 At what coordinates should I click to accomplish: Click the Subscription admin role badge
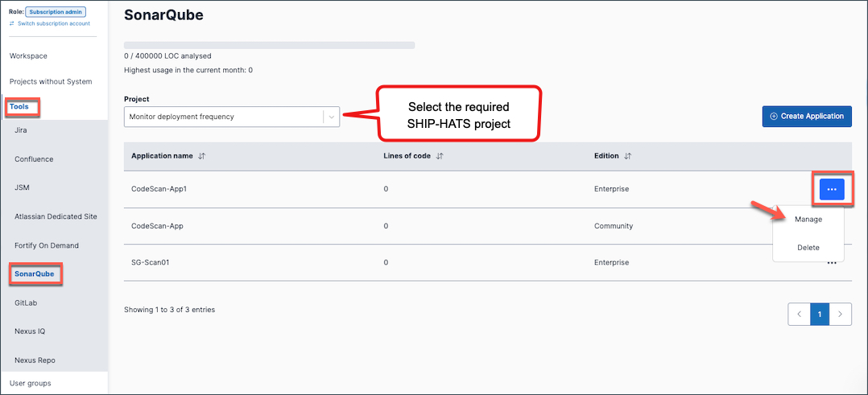click(56, 11)
